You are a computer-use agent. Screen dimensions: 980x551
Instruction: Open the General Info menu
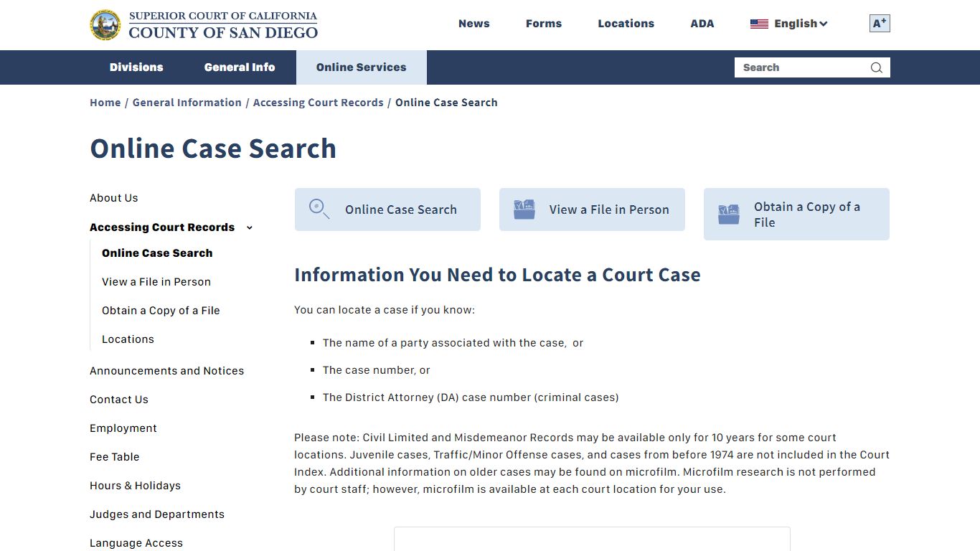[240, 67]
